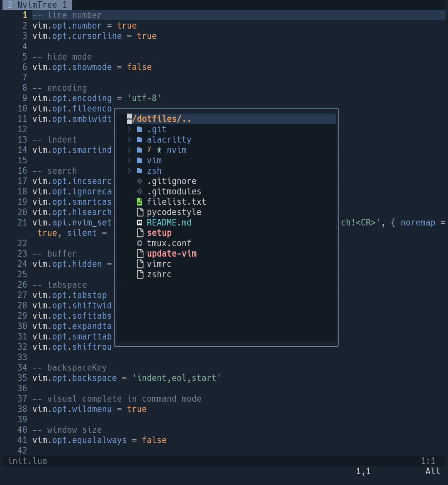Image resolution: width=448 pixels, height=485 pixels.
Task: Expand the zsh folder chevron
Action: [x=129, y=171]
